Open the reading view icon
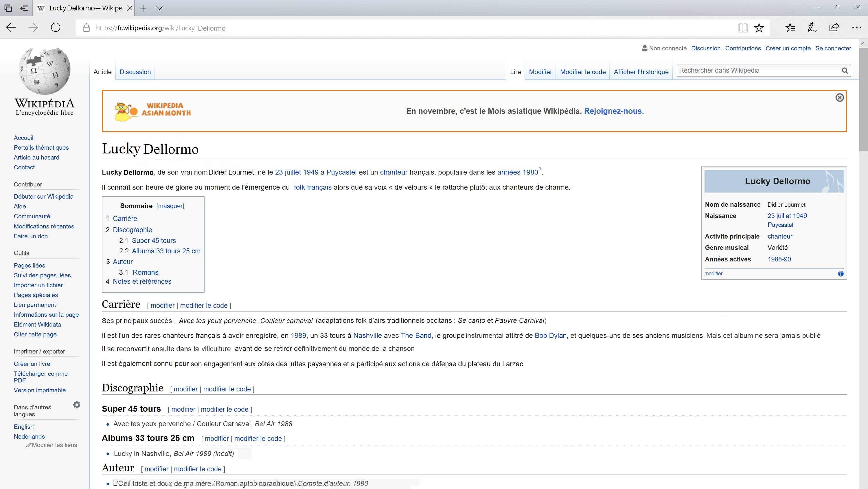The height and width of the screenshot is (489, 868). [742, 28]
